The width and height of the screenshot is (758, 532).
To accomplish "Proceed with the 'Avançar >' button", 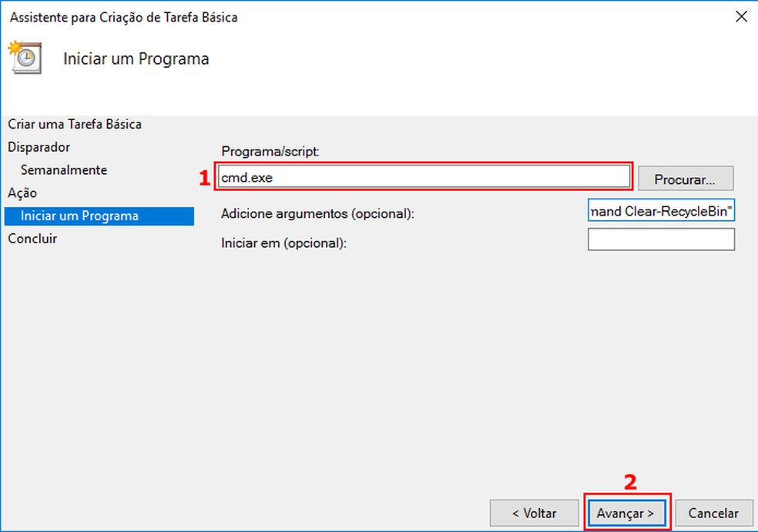I will [626, 513].
